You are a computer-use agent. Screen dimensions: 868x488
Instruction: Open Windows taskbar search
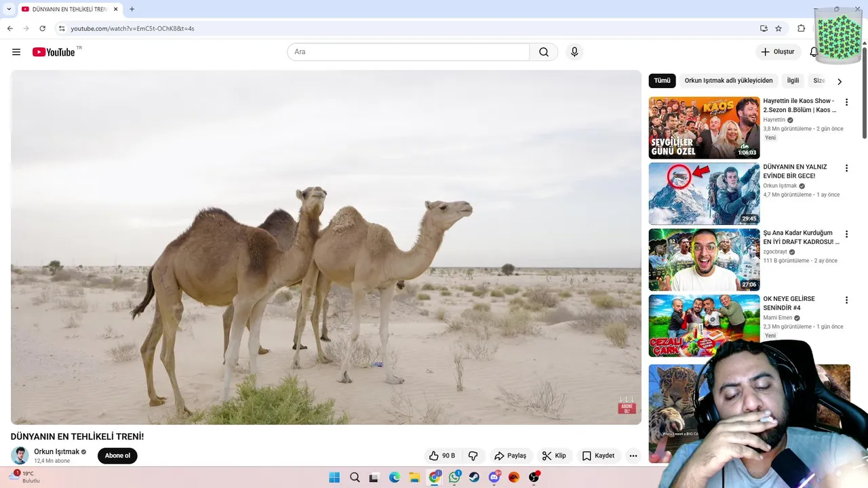coord(355,477)
